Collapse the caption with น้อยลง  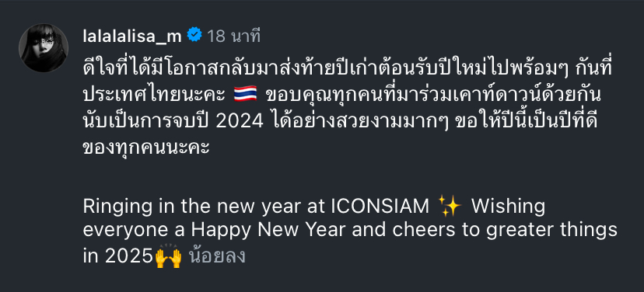click(x=217, y=256)
